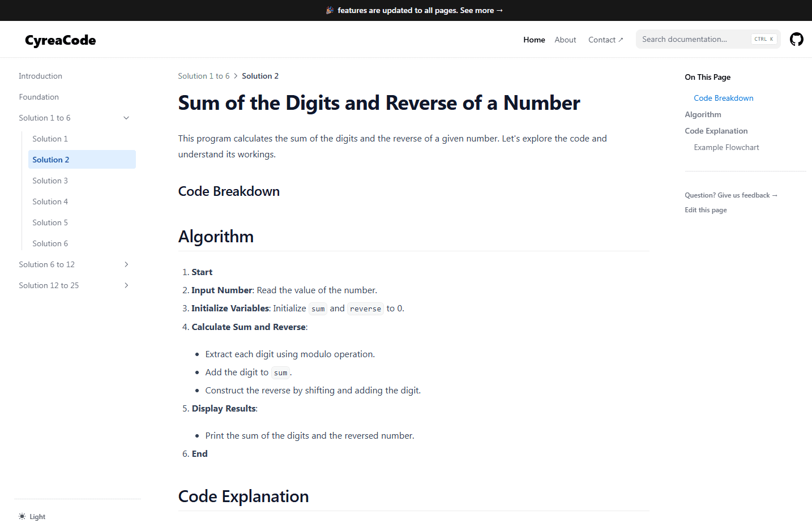Click the CTRL K shortcut badge
This screenshot has width=812, height=527.
pyautogui.click(x=764, y=39)
